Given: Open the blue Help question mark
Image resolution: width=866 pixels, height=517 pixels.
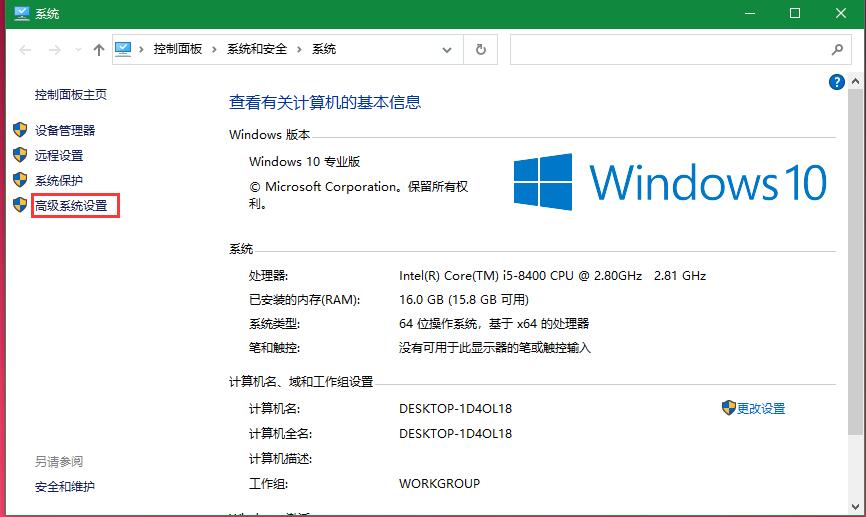Looking at the screenshot, I should tap(836, 82).
